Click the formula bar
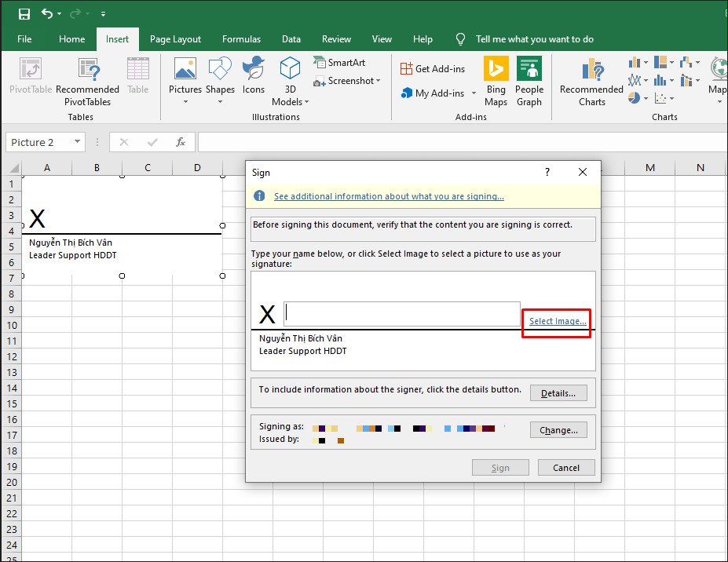The height and width of the screenshot is (562, 728). coord(463,142)
